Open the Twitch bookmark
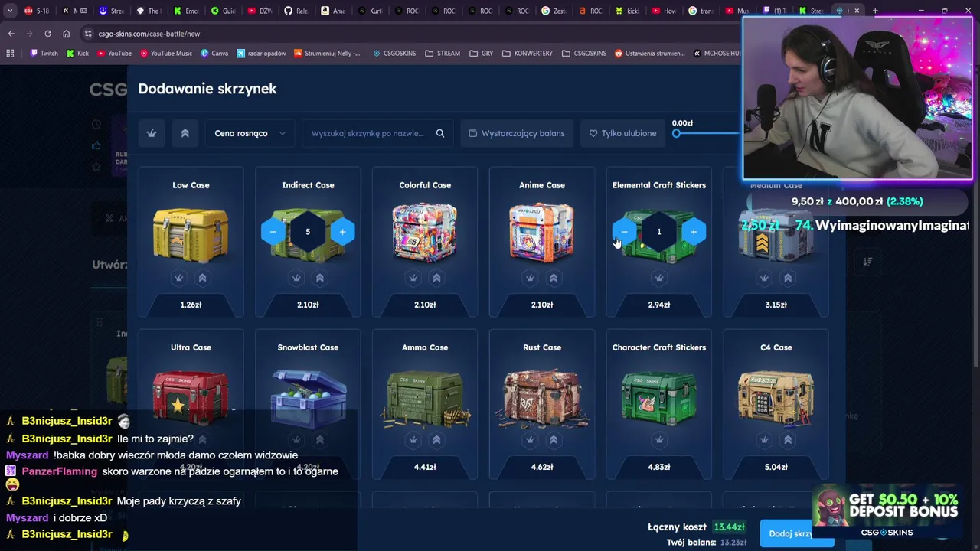The width and height of the screenshot is (980, 551). (44, 54)
